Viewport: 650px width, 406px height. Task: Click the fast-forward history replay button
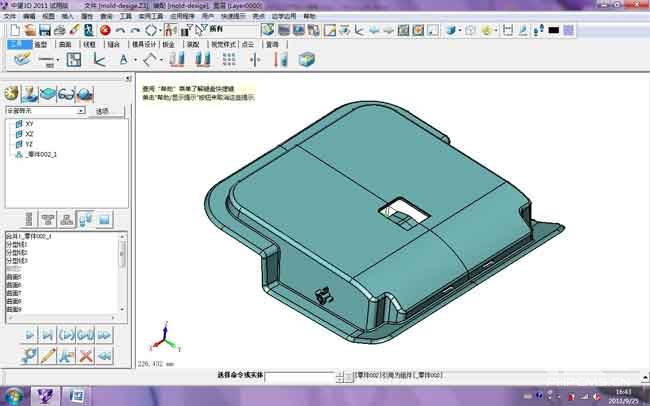tap(104, 335)
